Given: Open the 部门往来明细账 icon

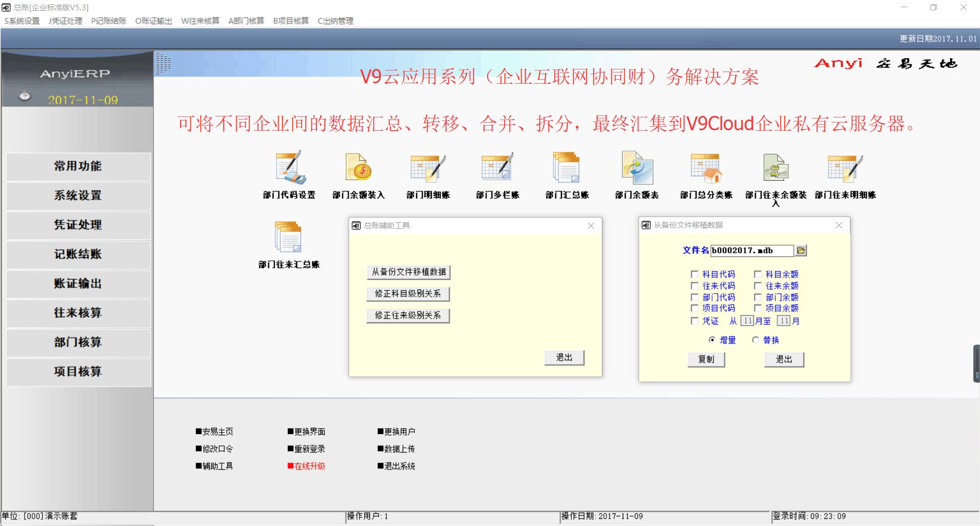Looking at the screenshot, I should (845, 168).
